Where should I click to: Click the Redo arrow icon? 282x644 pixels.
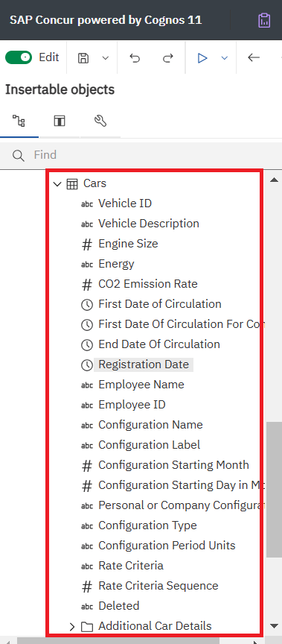click(167, 58)
